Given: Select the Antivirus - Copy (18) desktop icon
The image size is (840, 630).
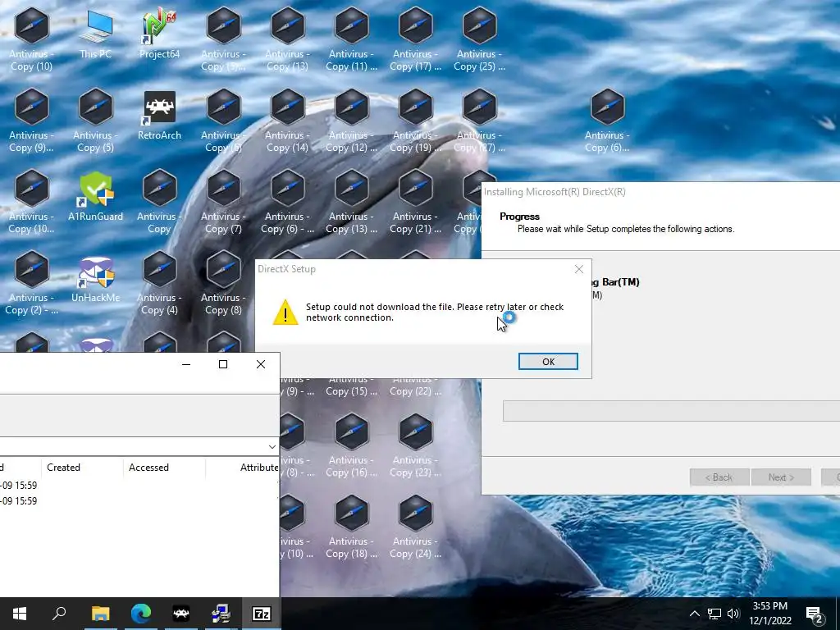Looking at the screenshot, I should 351,527.
